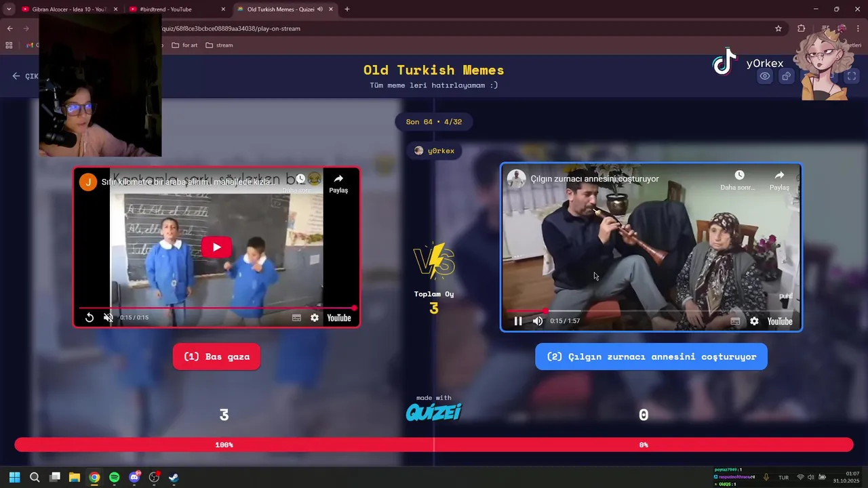Open Steam from the taskbar
The width and height of the screenshot is (868, 488).
pyautogui.click(x=174, y=477)
